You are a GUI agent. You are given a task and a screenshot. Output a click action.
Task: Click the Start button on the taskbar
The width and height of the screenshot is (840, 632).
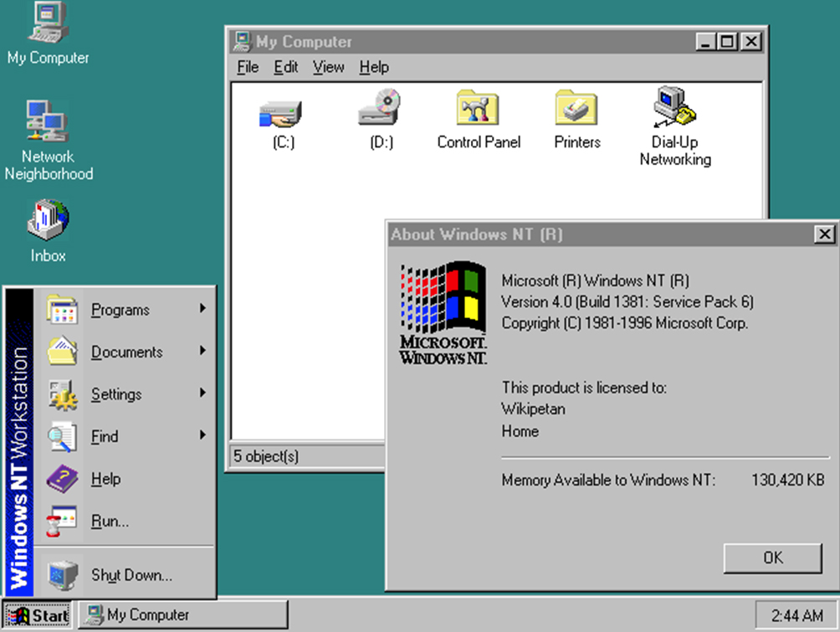click(38, 615)
